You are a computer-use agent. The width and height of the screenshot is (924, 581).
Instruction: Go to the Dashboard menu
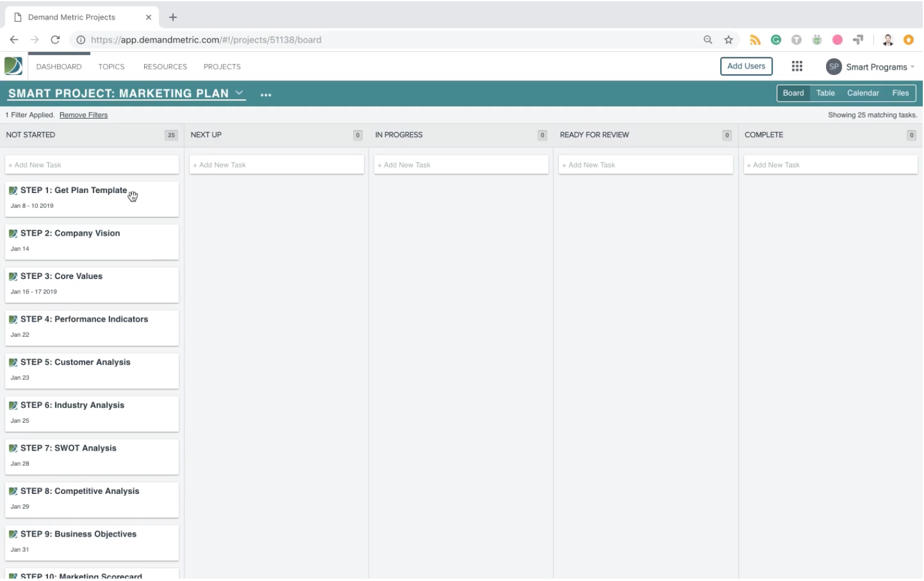pyautogui.click(x=59, y=67)
